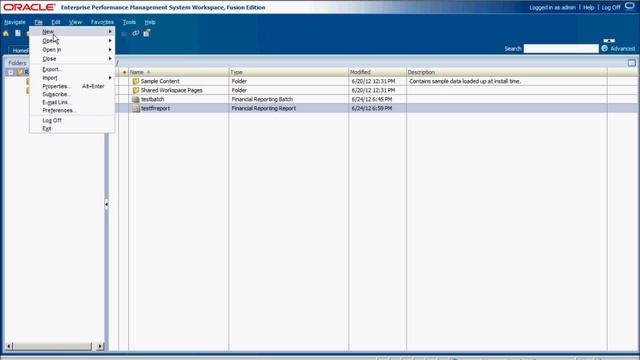The image size is (640, 360).
Task: Click the new document toolbar icon
Action: 18,33
